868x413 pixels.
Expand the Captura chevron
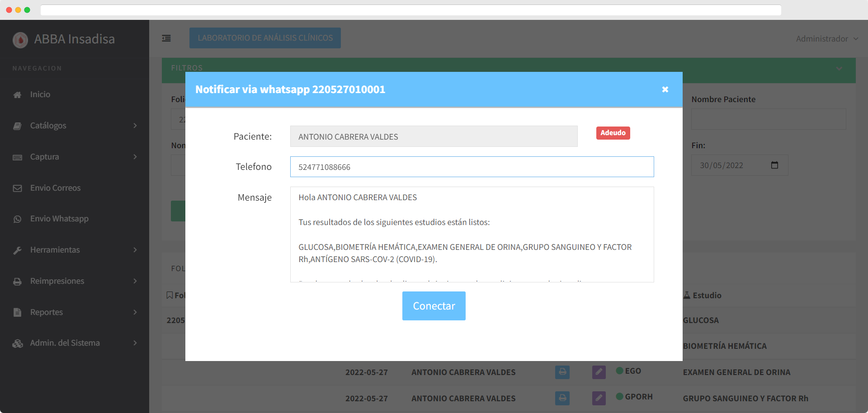pos(135,157)
